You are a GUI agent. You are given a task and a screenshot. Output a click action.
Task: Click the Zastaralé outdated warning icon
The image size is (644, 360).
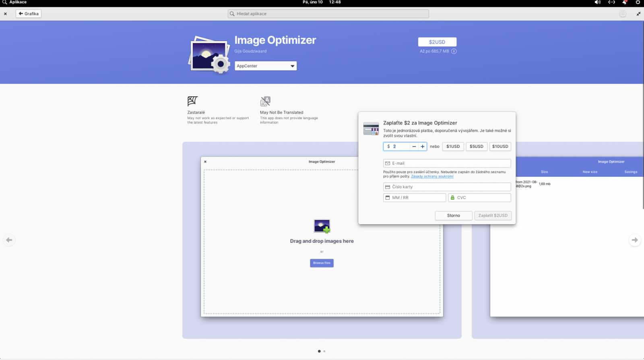pyautogui.click(x=192, y=101)
